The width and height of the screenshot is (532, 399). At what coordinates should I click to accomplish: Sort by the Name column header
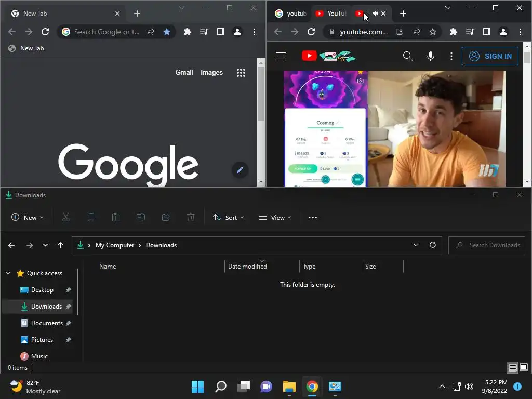tap(107, 267)
